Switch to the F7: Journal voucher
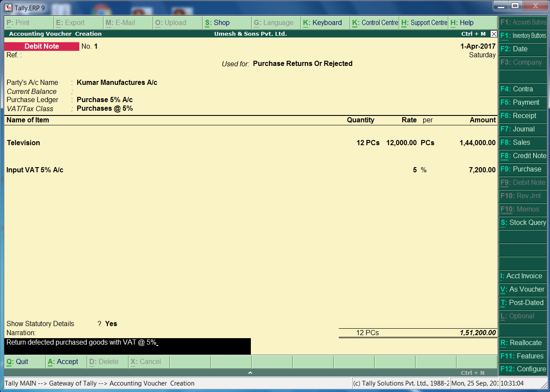This screenshot has width=550, height=392. pyautogui.click(x=523, y=129)
